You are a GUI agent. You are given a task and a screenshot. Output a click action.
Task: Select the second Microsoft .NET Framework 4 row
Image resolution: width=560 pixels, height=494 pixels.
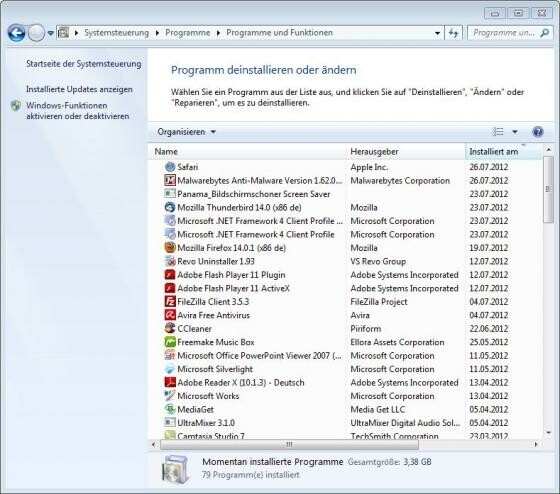tap(346, 234)
